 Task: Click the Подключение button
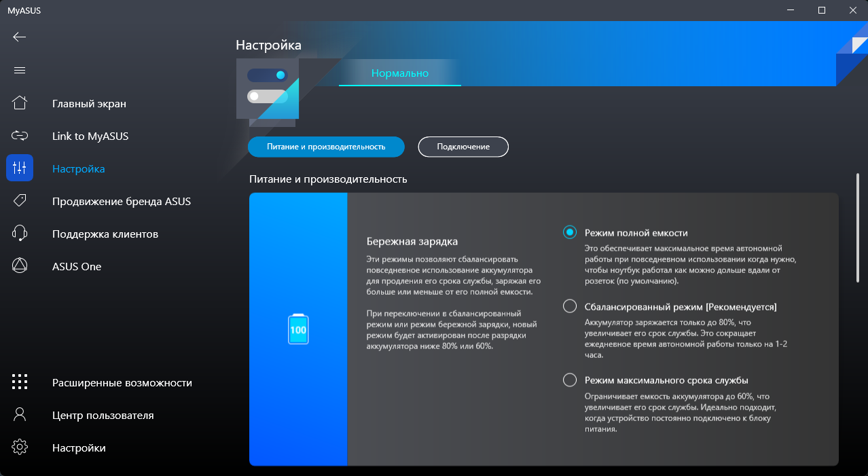click(463, 147)
